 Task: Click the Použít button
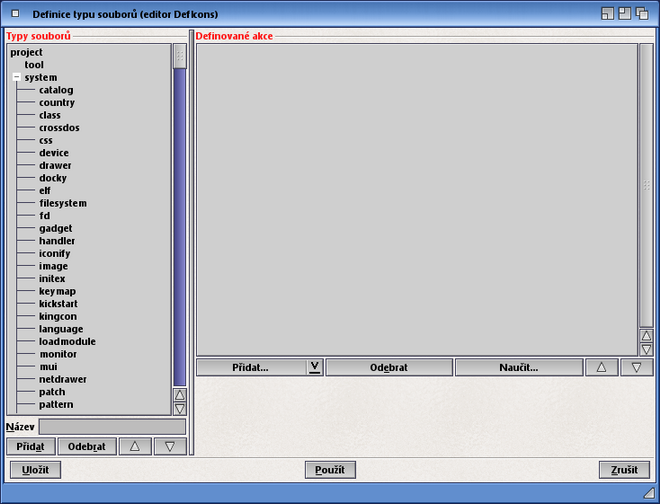tap(330, 470)
